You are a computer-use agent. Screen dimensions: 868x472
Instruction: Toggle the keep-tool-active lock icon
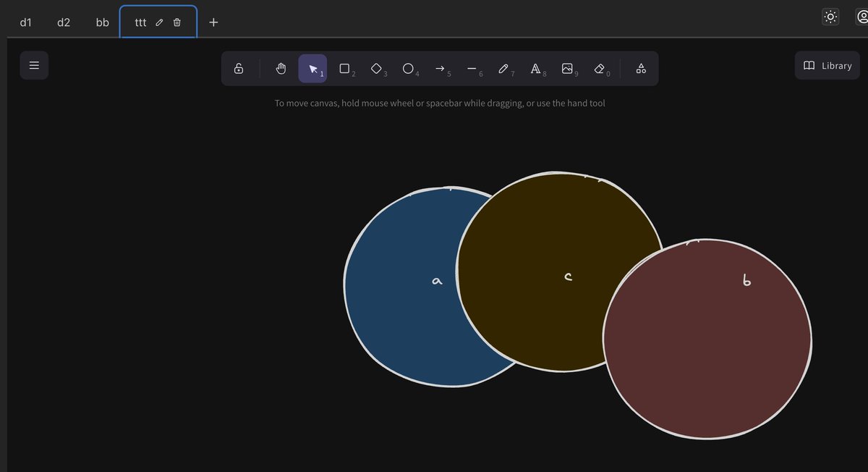click(x=239, y=69)
